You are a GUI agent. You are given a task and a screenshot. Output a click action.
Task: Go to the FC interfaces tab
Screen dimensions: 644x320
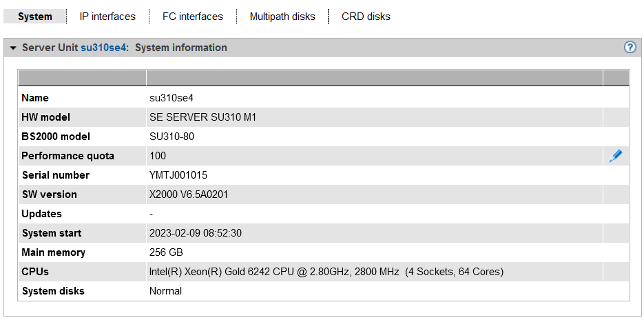(193, 17)
